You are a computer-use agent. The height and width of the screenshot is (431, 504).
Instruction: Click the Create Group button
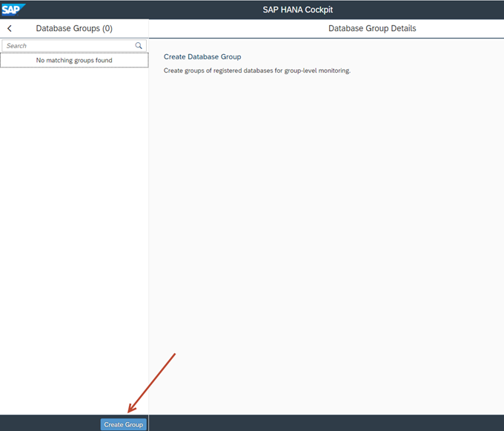[x=124, y=424]
